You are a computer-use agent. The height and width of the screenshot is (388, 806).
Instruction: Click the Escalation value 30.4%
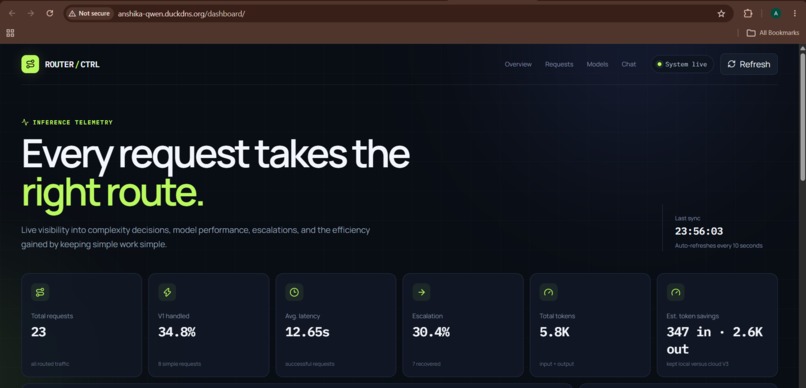click(431, 332)
